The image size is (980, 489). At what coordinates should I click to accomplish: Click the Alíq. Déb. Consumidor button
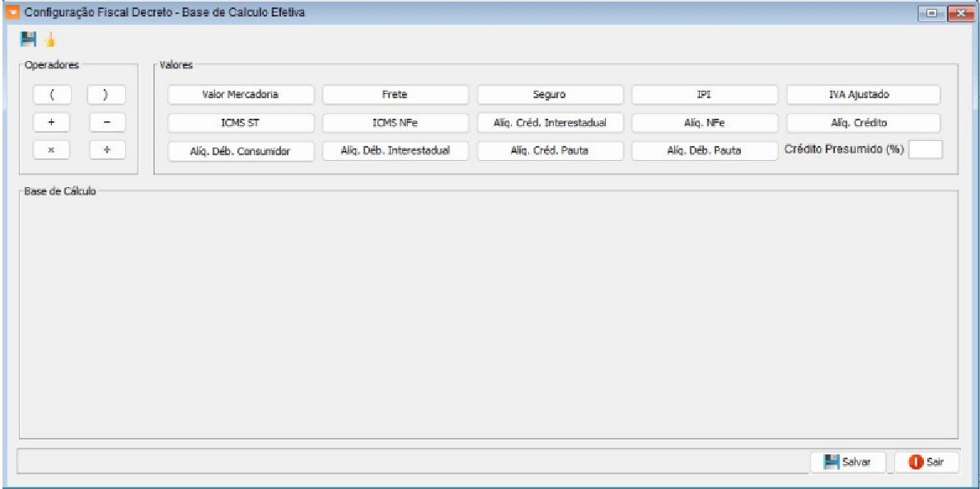point(241,152)
